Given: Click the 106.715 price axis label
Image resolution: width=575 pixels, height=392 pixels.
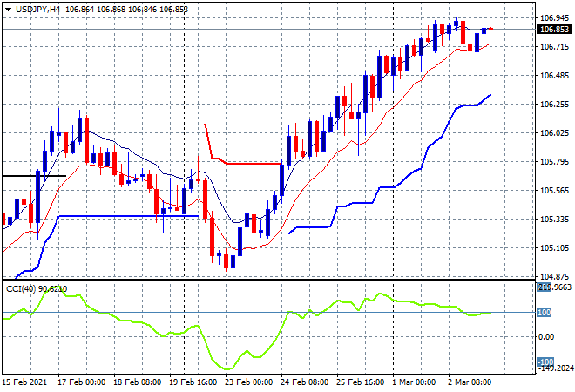Looking at the screenshot, I should pos(554,46).
